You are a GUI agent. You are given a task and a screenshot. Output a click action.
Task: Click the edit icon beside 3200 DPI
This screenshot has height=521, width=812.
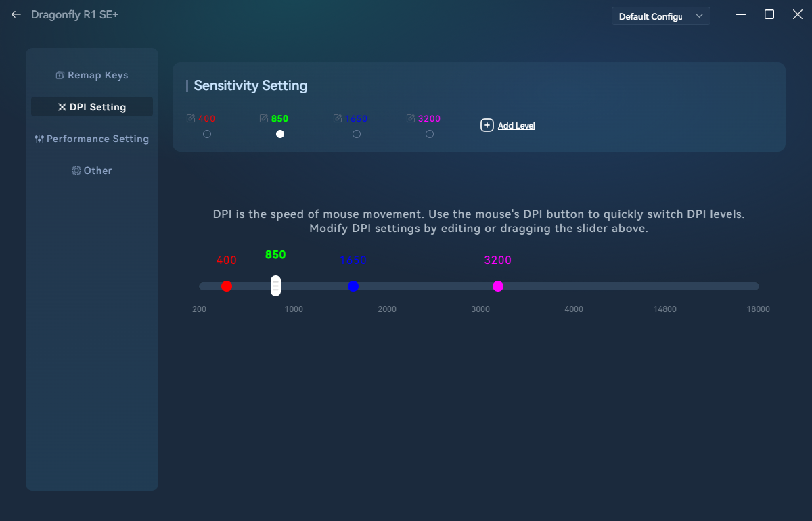click(411, 118)
